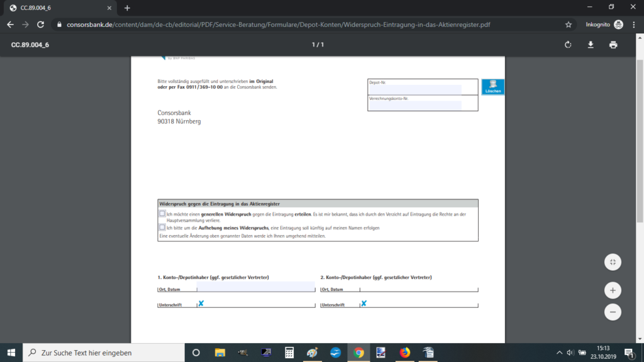This screenshot has height=362, width=644.
Task: Print the PDF document
Action: [x=613, y=45]
